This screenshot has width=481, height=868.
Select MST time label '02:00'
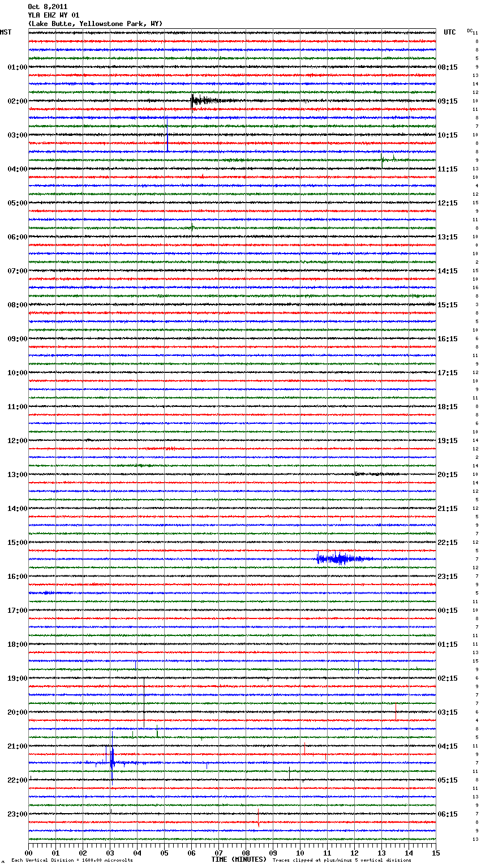point(17,101)
